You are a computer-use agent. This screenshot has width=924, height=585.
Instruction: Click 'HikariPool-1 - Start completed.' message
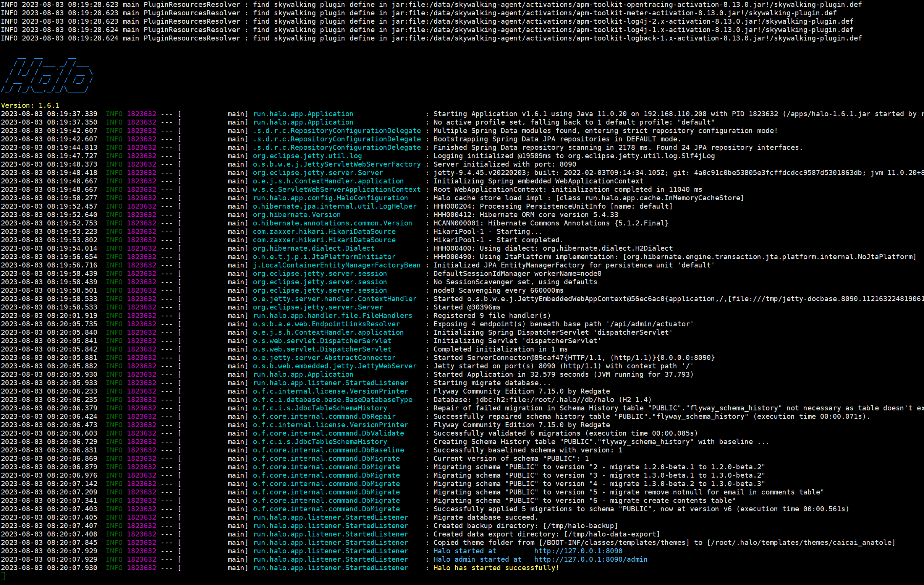coord(498,240)
